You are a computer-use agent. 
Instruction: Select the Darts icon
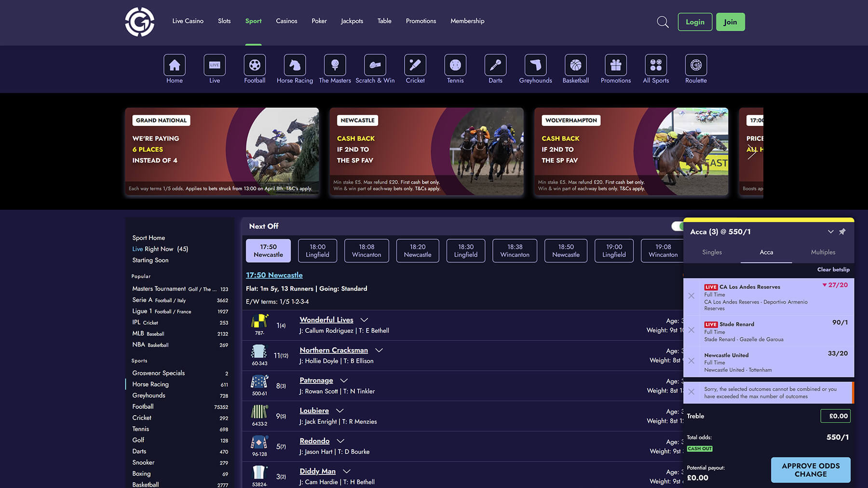click(495, 65)
